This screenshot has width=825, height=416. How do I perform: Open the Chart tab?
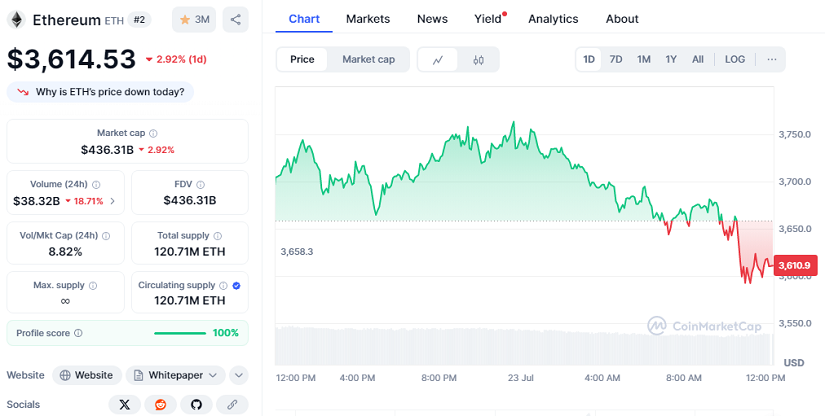click(x=304, y=19)
